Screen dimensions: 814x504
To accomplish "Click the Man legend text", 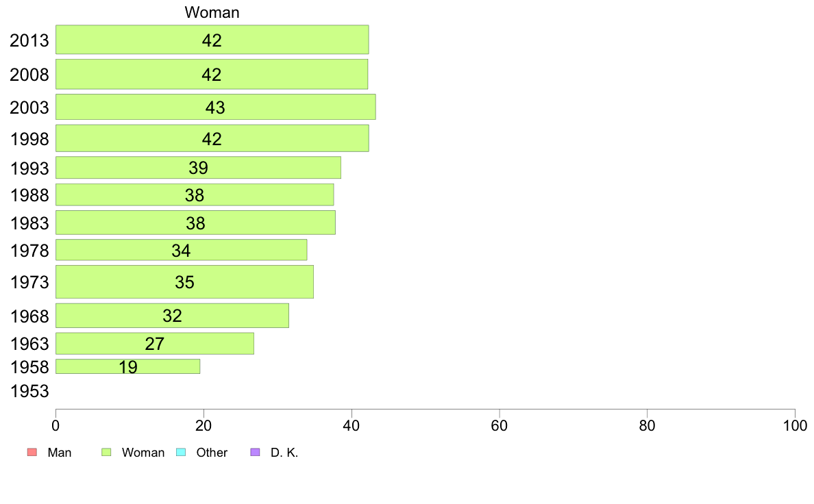I will (60, 453).
